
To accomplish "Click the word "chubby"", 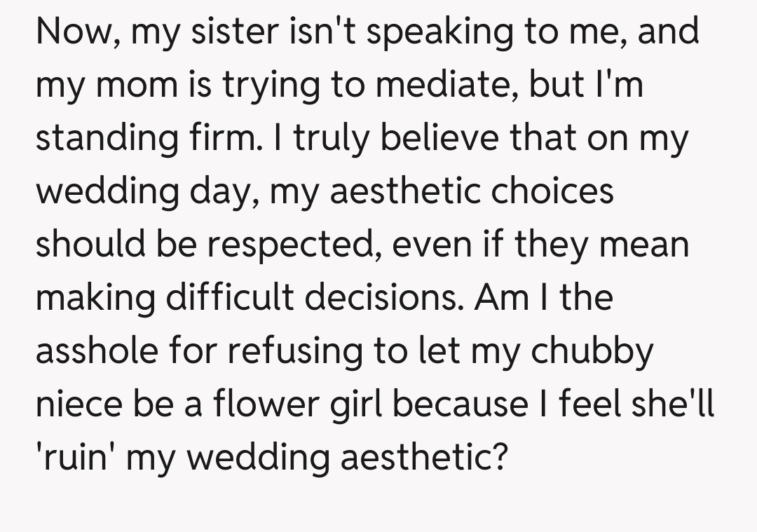I will [x=592, y=351].
